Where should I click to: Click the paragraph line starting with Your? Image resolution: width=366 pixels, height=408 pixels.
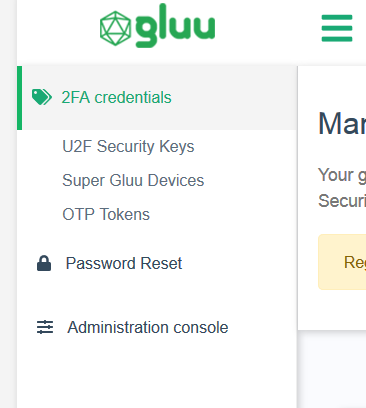click(x=342, y=175)
